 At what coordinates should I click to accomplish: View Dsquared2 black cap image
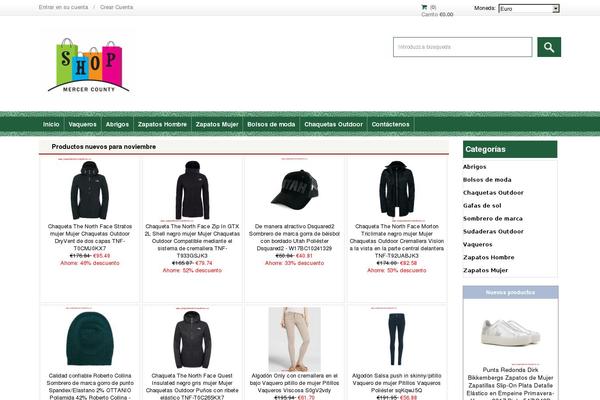(x=294, y=190)
